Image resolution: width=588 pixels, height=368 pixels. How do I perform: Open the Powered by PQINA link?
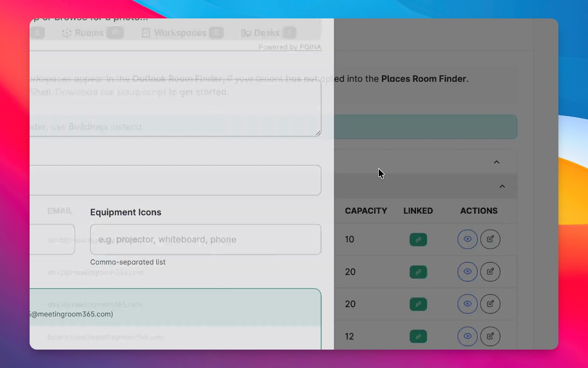[290, 47]
